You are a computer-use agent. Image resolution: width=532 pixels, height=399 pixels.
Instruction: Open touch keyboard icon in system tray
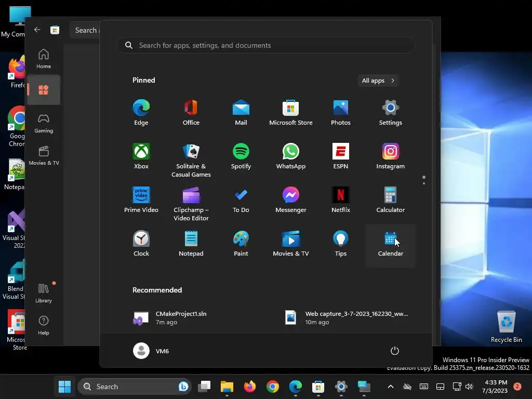point(424,387)
